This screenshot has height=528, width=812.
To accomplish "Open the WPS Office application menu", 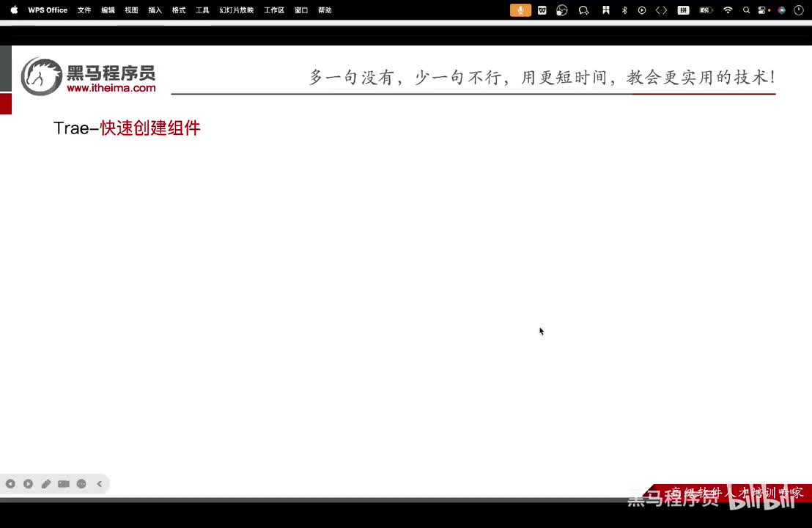I will (x=48, y=10).
